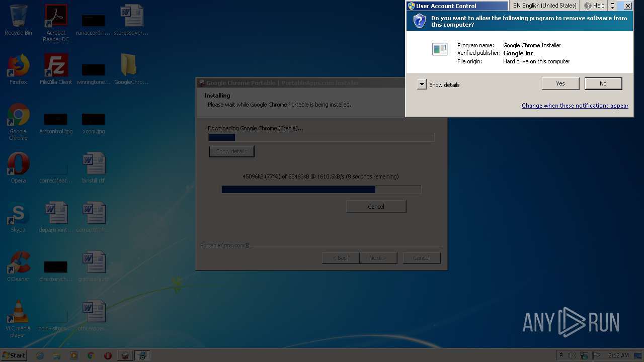The width and height of the screenshot is (644, 362).
Task: Open the Recycle Bin desktop icon
Action: coord(18,20)
